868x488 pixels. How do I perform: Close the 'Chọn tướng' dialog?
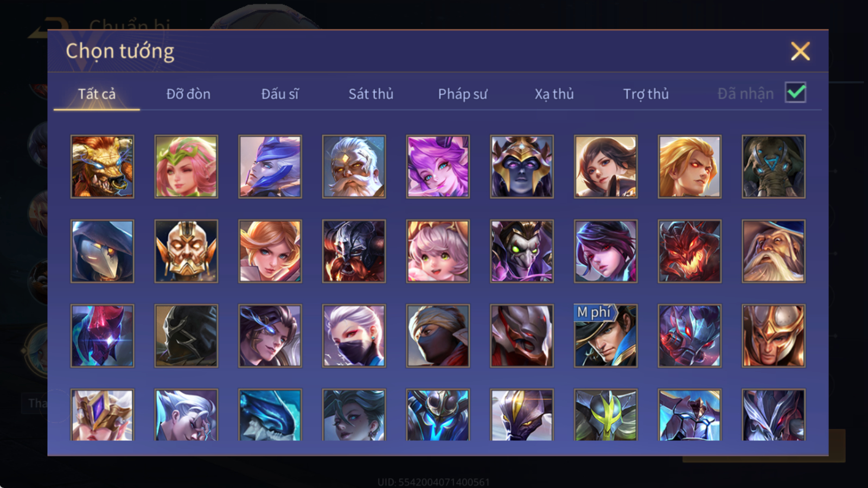click(x=800, y=52)
